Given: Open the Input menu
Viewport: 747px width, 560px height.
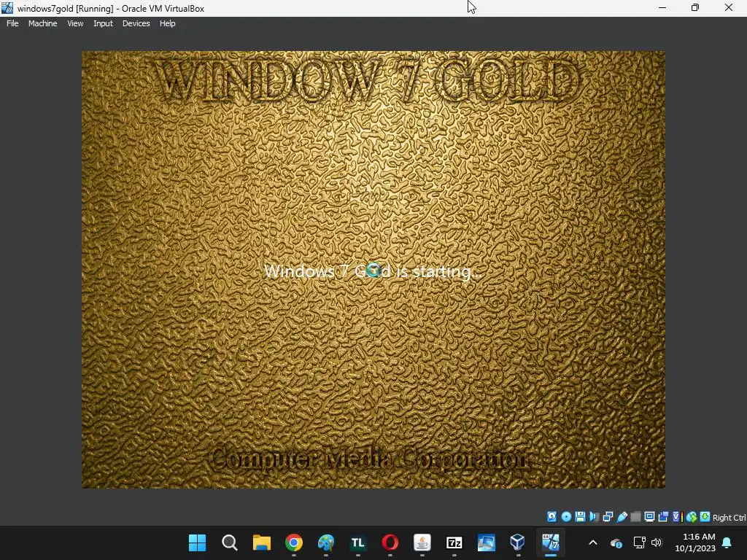Looking at the screenshot, I should pos(103,23).
